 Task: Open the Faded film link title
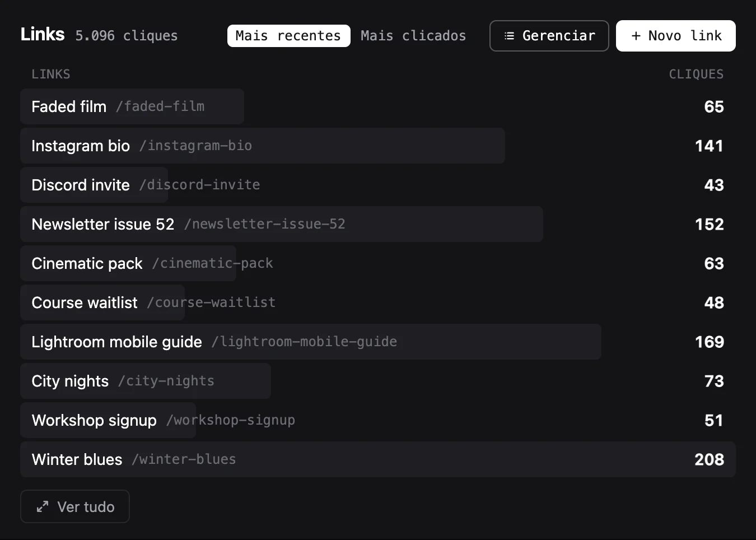click(x=69, y=106)
